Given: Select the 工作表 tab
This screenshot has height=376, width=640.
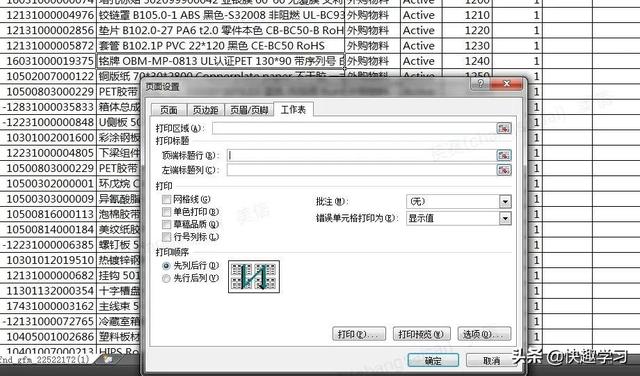Looking at the screenshot, I should coord(293,109).
